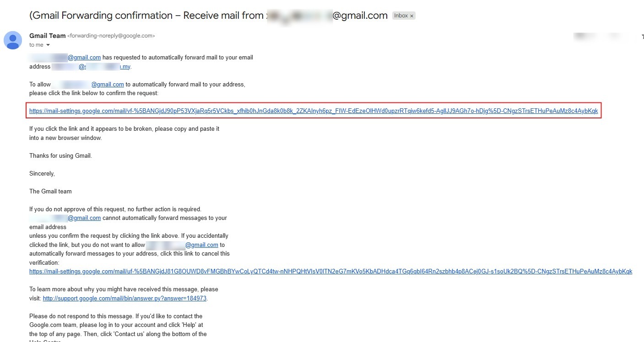The width and height of the screenshot is (644, 342).
Task: Star this message using the star icon
Action: point(642,36)
